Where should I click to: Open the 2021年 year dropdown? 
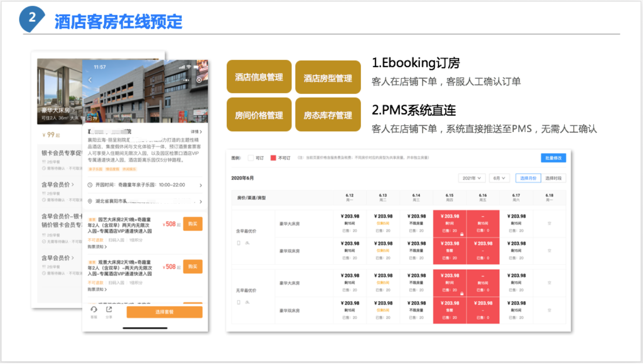coord(471,178)
